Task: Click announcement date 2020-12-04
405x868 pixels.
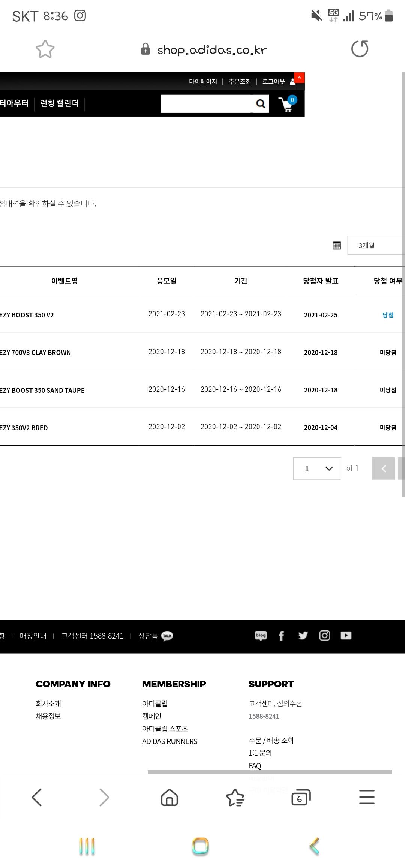Action: (321, 428)
